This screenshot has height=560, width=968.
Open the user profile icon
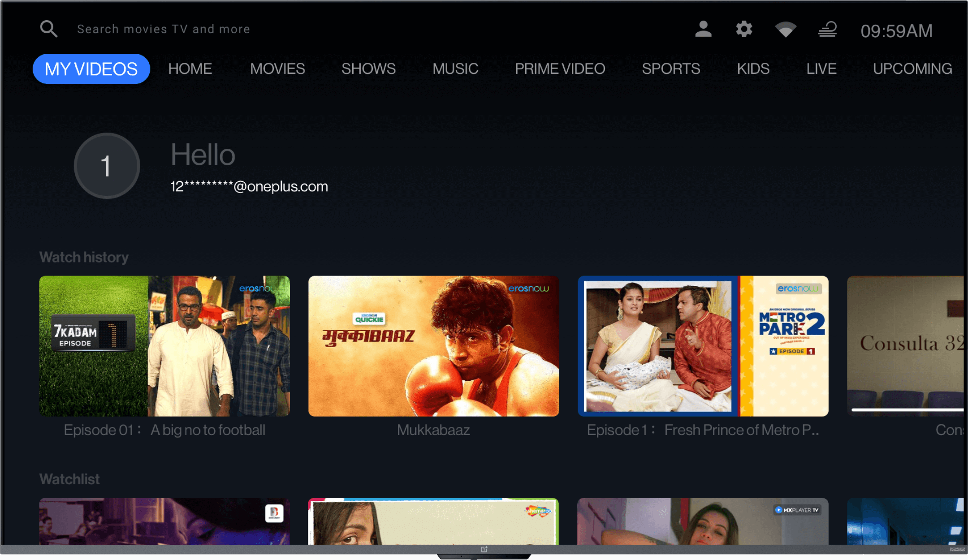point(703,29)
